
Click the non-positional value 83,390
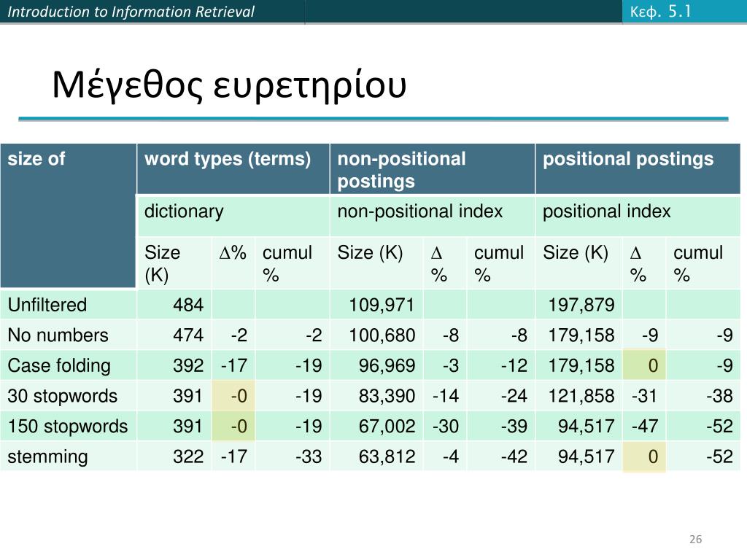click(387, 396)
